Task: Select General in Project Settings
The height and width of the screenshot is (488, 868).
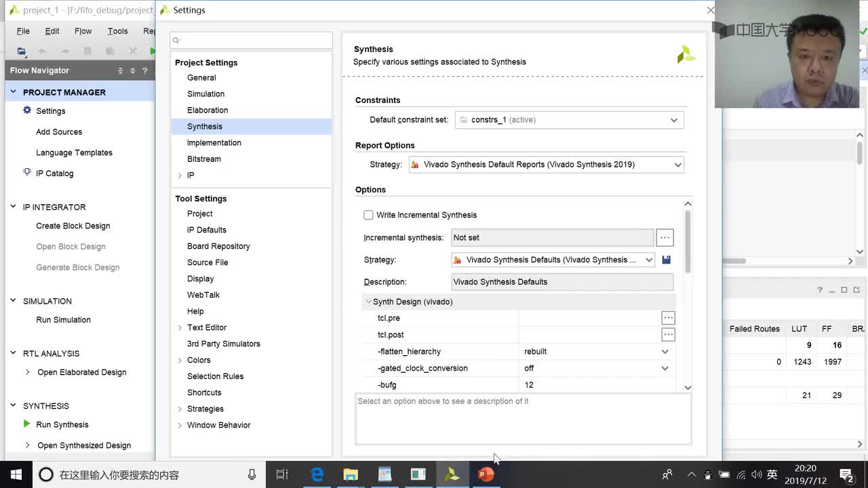Action: pyautogui.click(x=201, y=78)
